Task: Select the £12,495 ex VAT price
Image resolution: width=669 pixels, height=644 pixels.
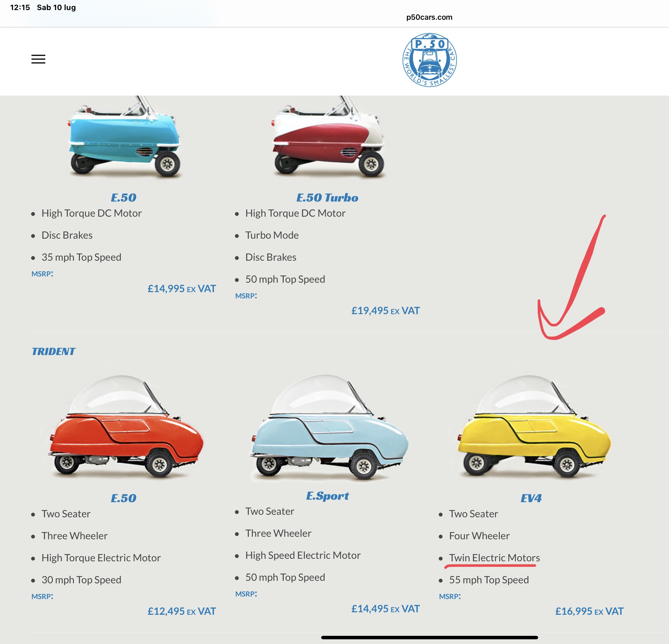Action: 181,611
